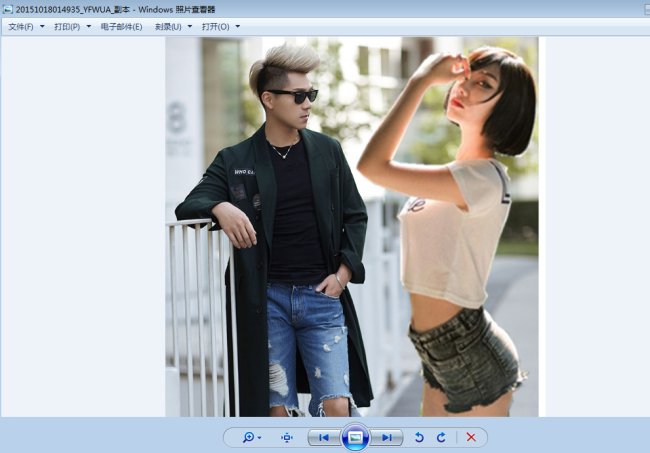Rotate the photo clockwise
650x453 pixels.
[x=441, y=437]
